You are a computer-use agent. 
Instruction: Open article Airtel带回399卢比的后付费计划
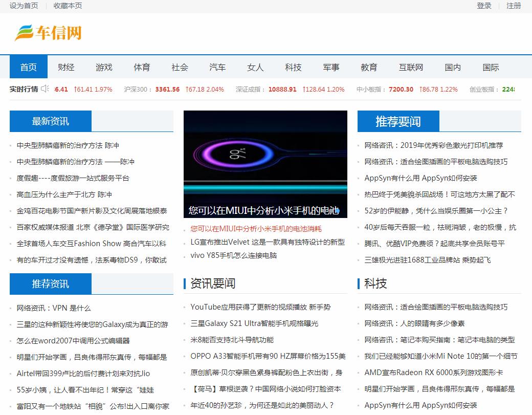[83, 373]
